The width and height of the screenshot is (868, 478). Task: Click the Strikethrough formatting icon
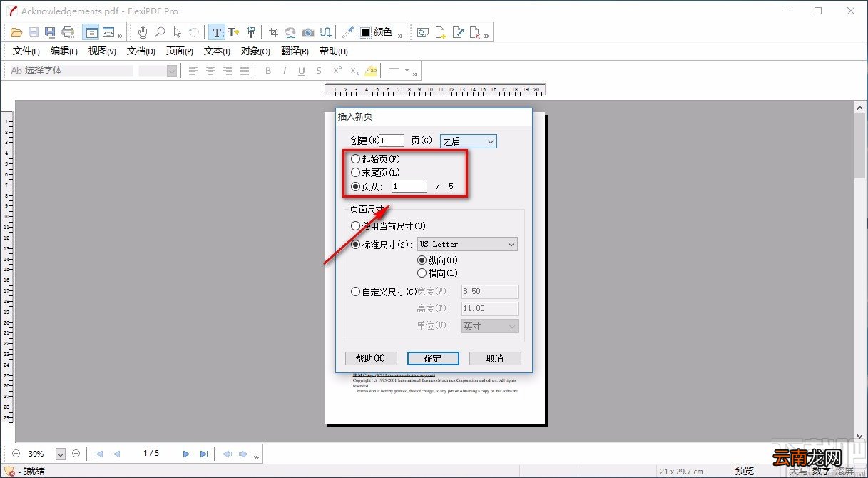click(x=319, y=71)
